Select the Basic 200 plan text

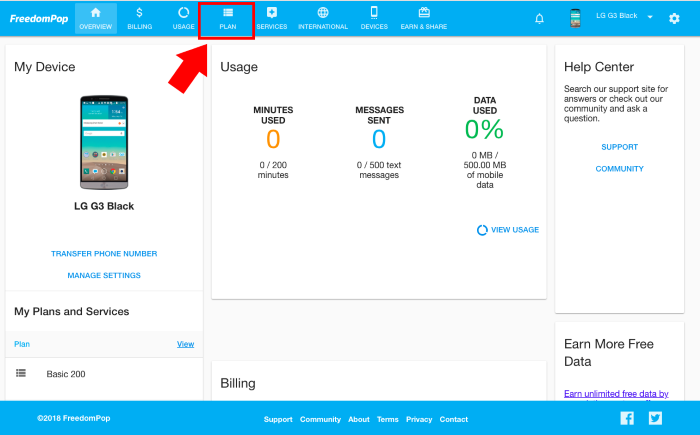(x=66, y=374)
